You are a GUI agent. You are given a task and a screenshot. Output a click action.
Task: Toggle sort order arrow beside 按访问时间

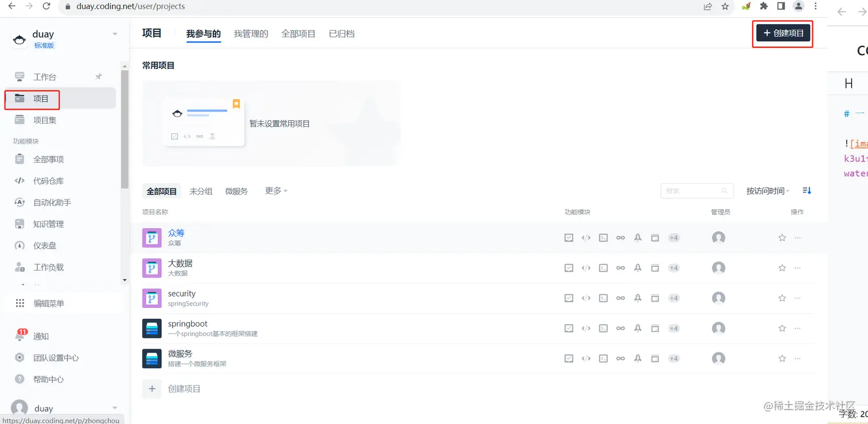tap(807, 191)
